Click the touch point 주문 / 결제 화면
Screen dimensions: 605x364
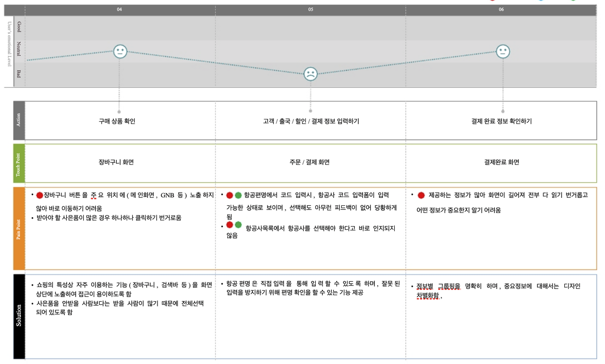(310, 162)
